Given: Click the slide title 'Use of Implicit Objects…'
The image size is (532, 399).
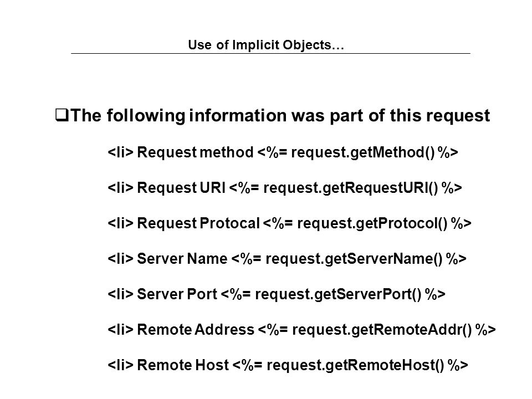Looking at the screenshot, I should (266, 45).
